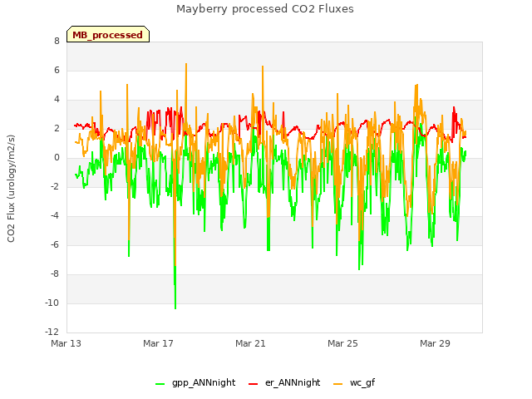
Task: Click the y-axis value 4
Action: [57, 100]
